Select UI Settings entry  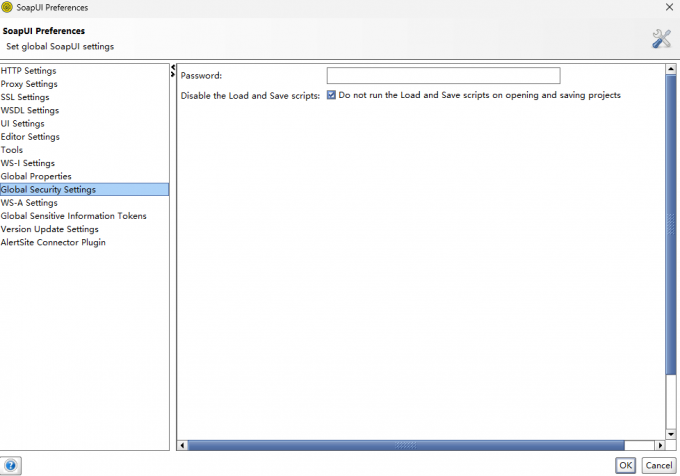pos(85,124)
